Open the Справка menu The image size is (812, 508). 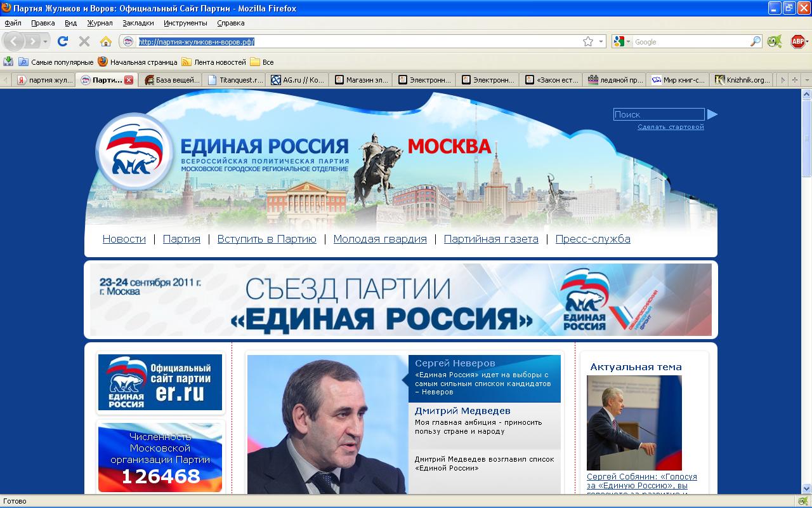coord(230,23)
